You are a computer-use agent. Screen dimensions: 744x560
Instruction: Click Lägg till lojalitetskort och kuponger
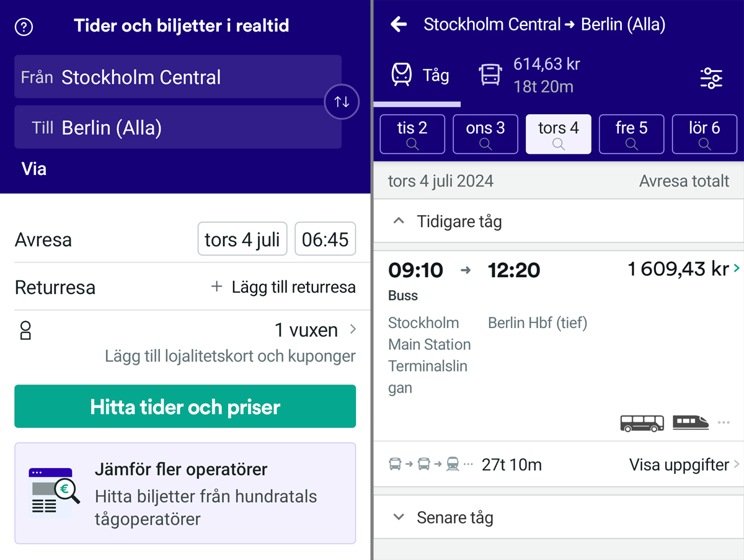coord(230,357)
